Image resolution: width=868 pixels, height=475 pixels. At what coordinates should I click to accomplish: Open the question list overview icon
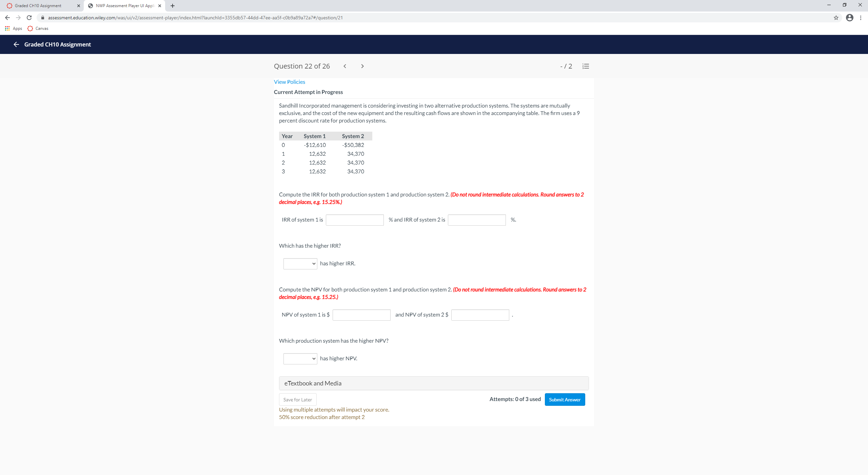click(586, 66)
